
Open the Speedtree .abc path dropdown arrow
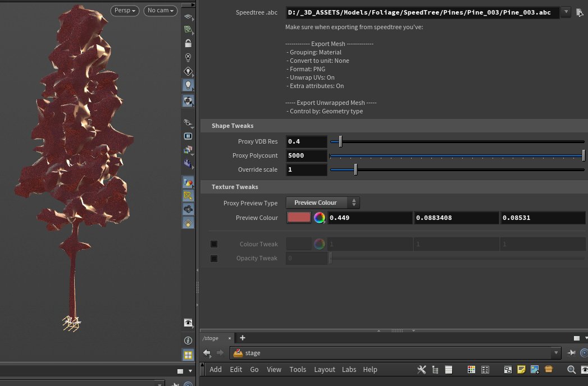point(566,12)
